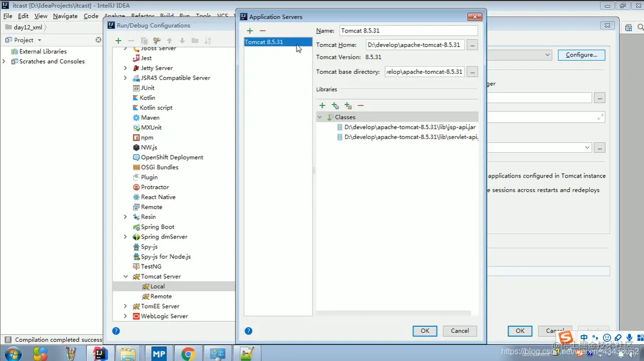Screen dimensions: 644x361
Task: Click the Tomcat Home path field
Action: (x=415, y=45)
